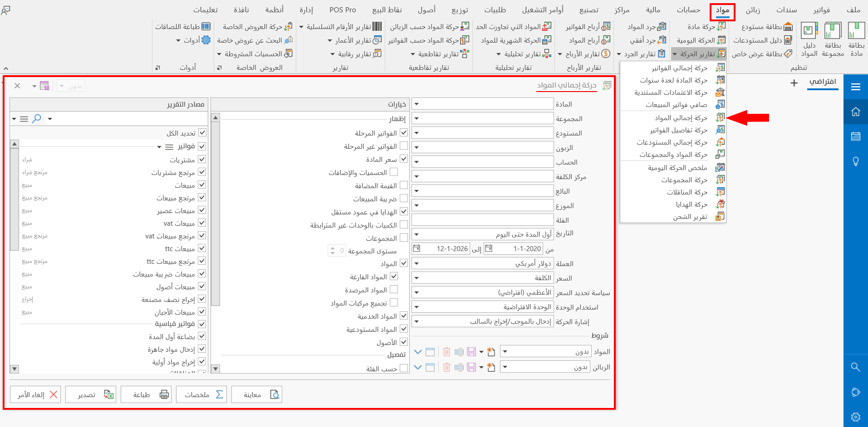Uncheck الفواتير المرحلة option
The height and width of the screenshot is (427, 868).
click(x=403, y=132)
